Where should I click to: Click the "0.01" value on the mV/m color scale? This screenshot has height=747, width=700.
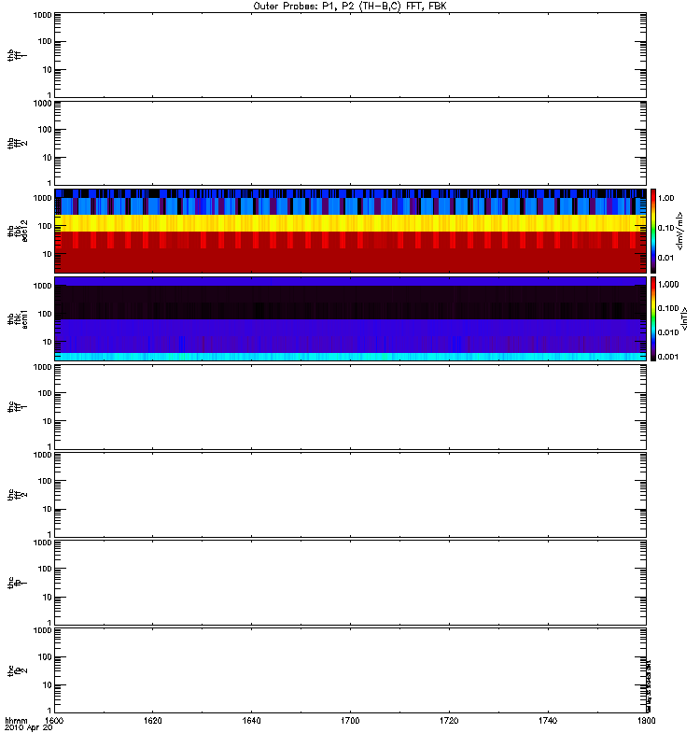point(665,258)
